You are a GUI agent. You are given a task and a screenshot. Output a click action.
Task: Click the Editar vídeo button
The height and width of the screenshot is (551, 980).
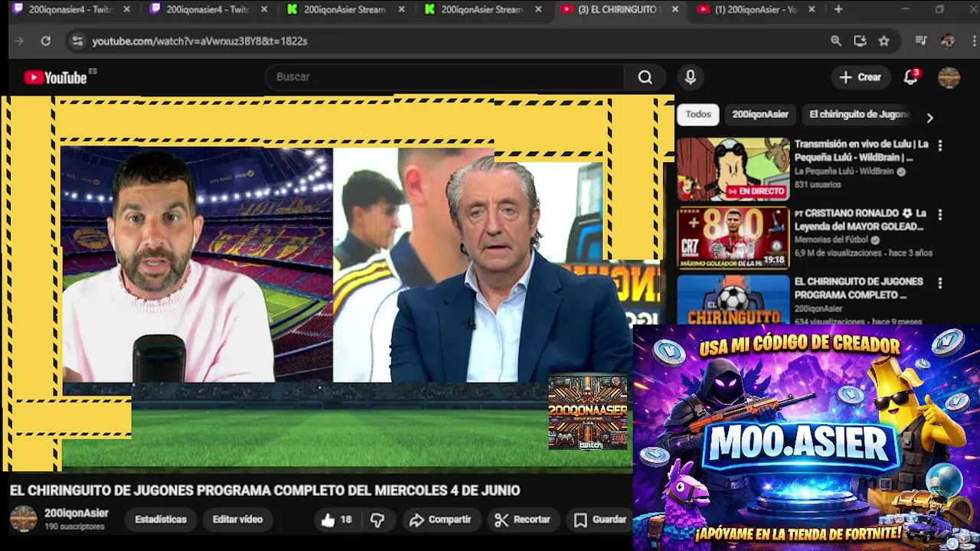237,520
